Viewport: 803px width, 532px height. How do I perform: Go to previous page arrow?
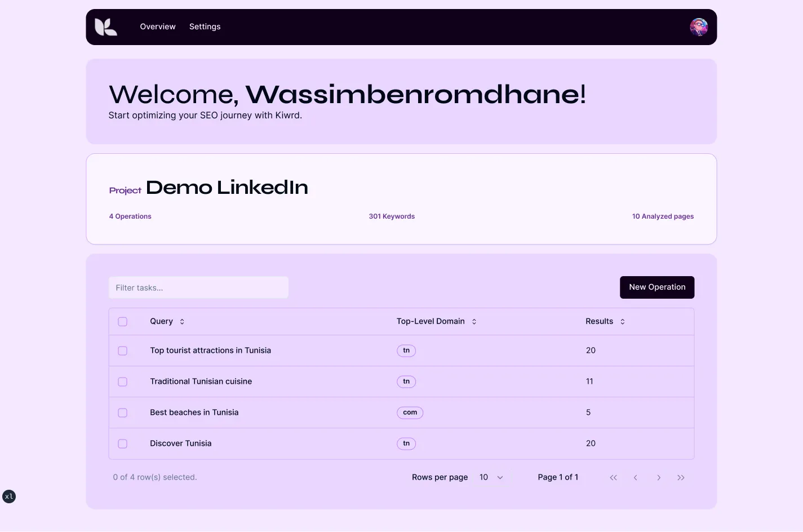(636, 477)
